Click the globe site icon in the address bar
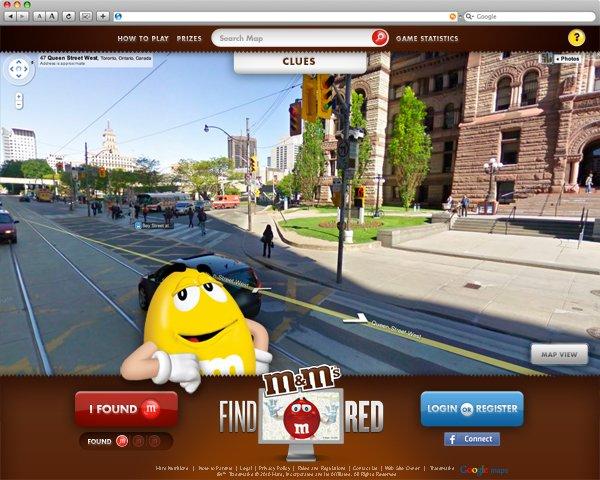The width and height of the screenshot is (600, 480). coord(118,16)
